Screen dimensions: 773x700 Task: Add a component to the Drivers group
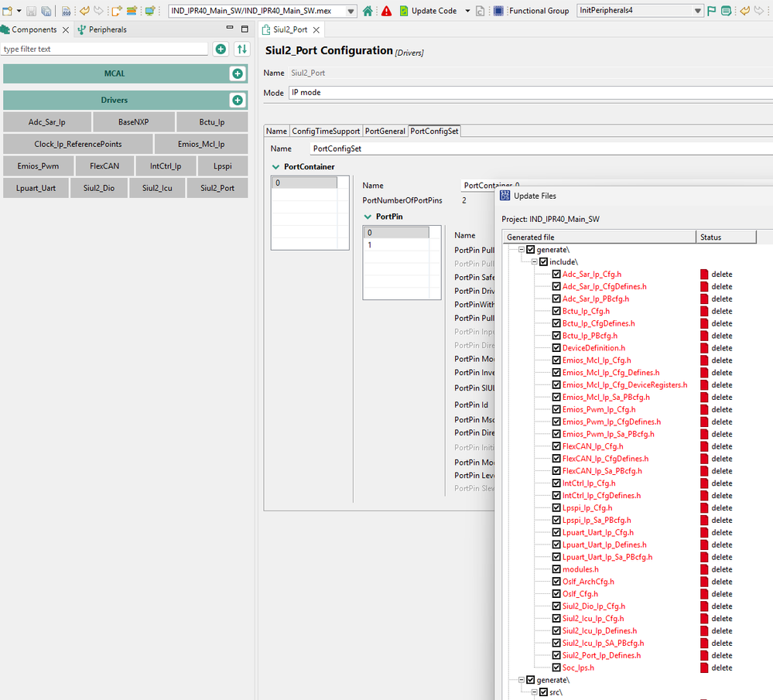point(238,100)
